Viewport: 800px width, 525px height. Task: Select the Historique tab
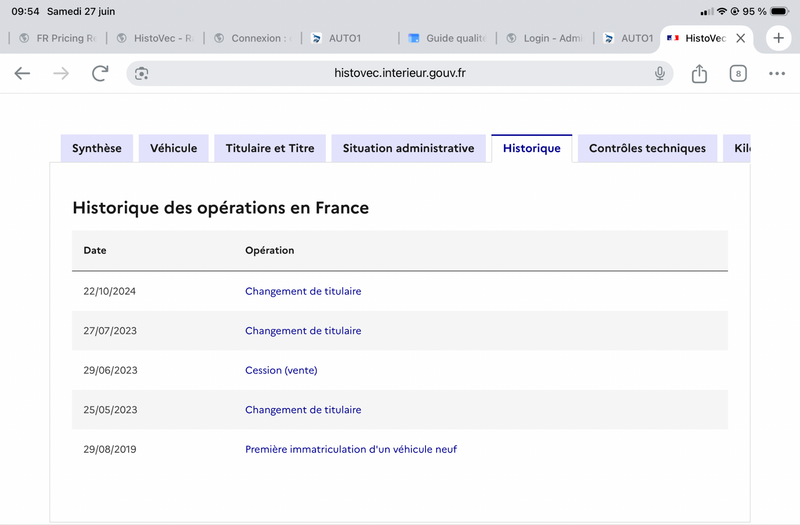coord(532,148)
